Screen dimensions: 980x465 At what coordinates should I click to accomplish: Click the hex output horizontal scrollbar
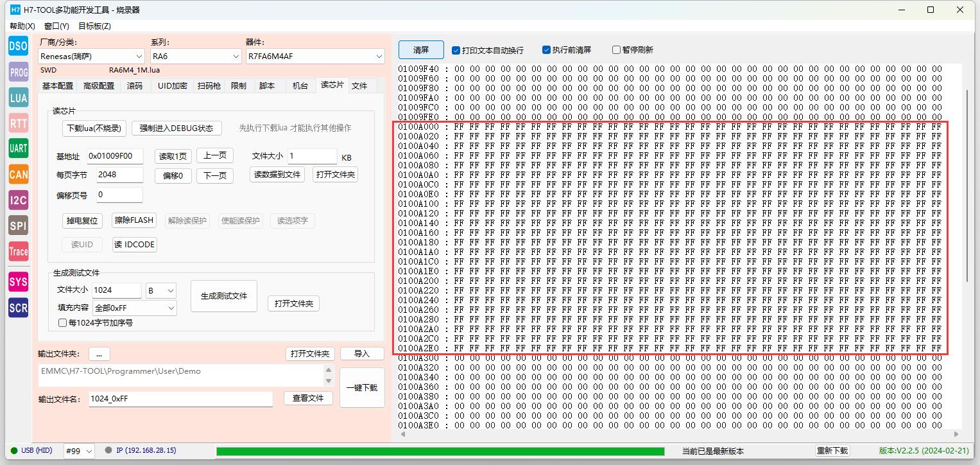(680, 434)
